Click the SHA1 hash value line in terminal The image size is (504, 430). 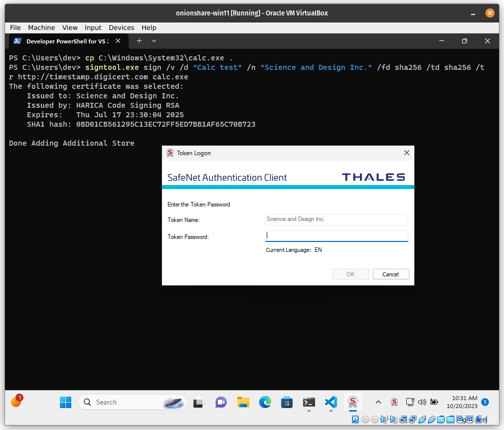[141, 124]
